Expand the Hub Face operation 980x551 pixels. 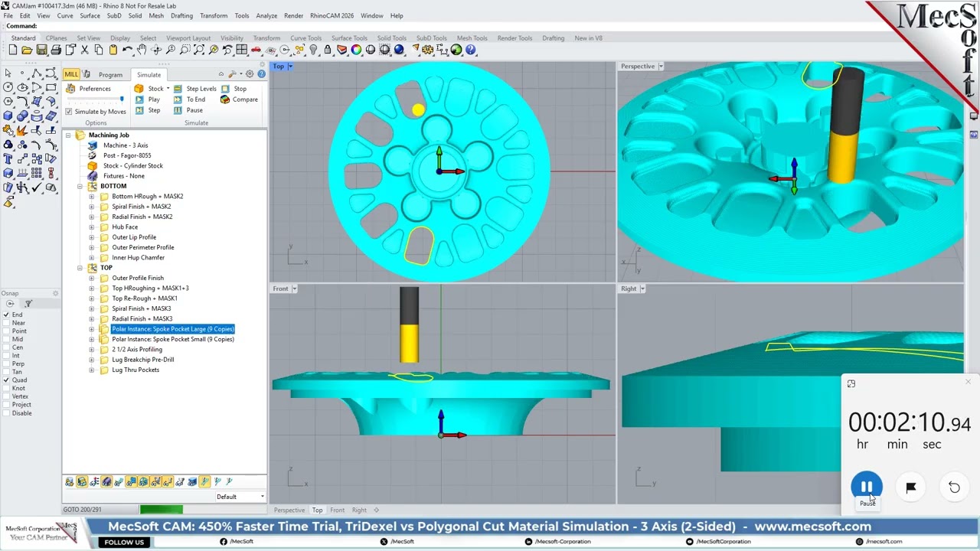(x=92, y=227)
